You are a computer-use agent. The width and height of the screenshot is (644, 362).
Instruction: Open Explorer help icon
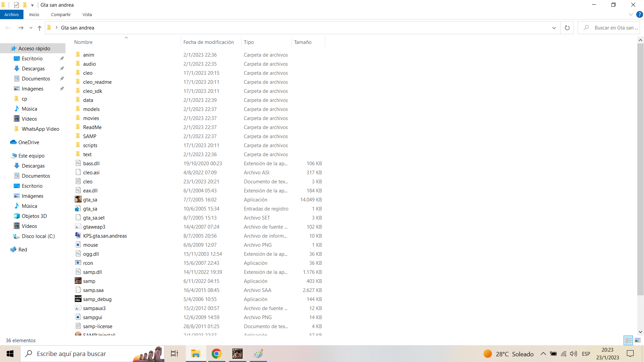[640, 14]
